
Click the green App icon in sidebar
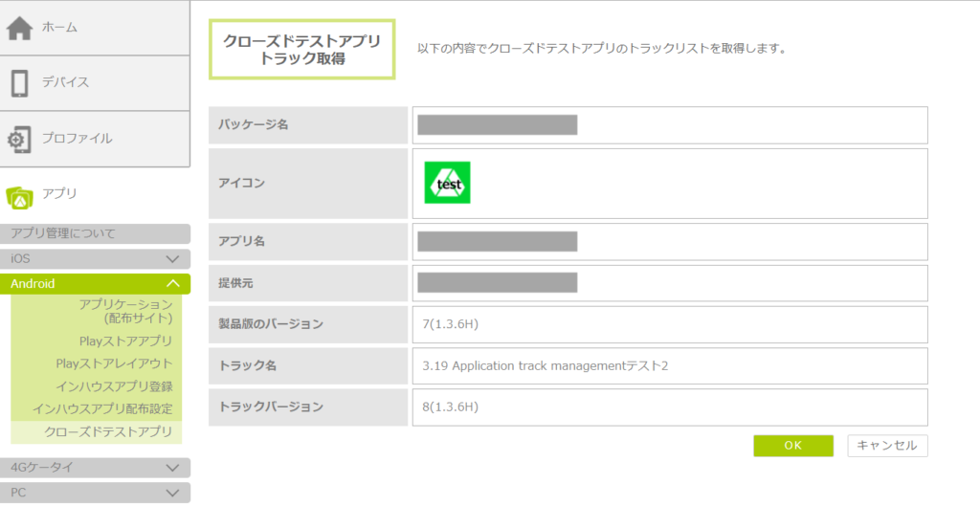(20, 194)
